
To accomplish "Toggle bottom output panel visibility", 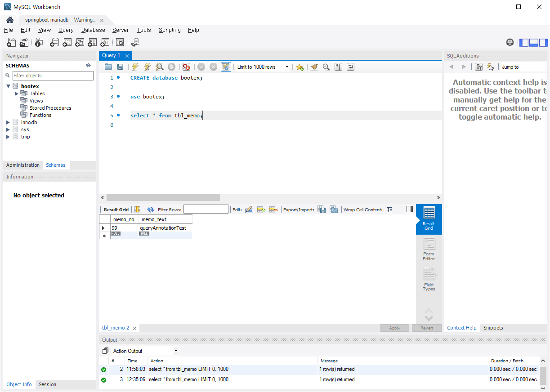I will 534,43.
